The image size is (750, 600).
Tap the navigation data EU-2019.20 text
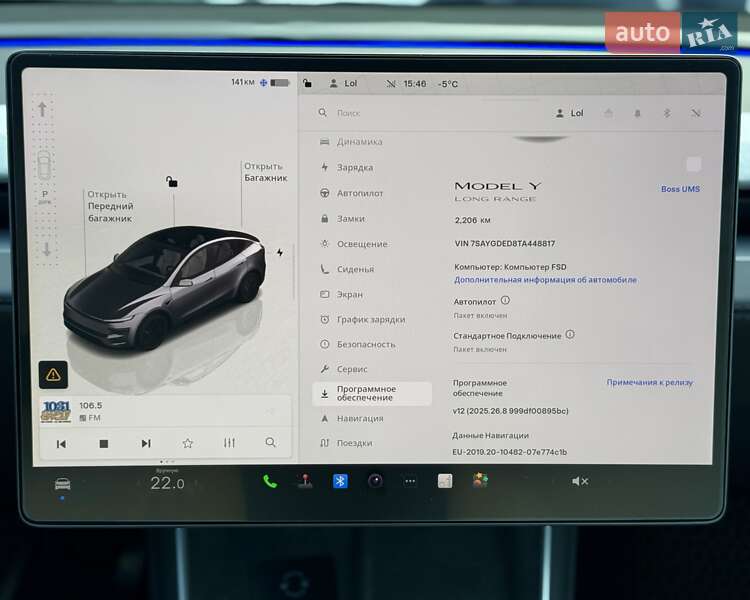[x=509, y=452]
